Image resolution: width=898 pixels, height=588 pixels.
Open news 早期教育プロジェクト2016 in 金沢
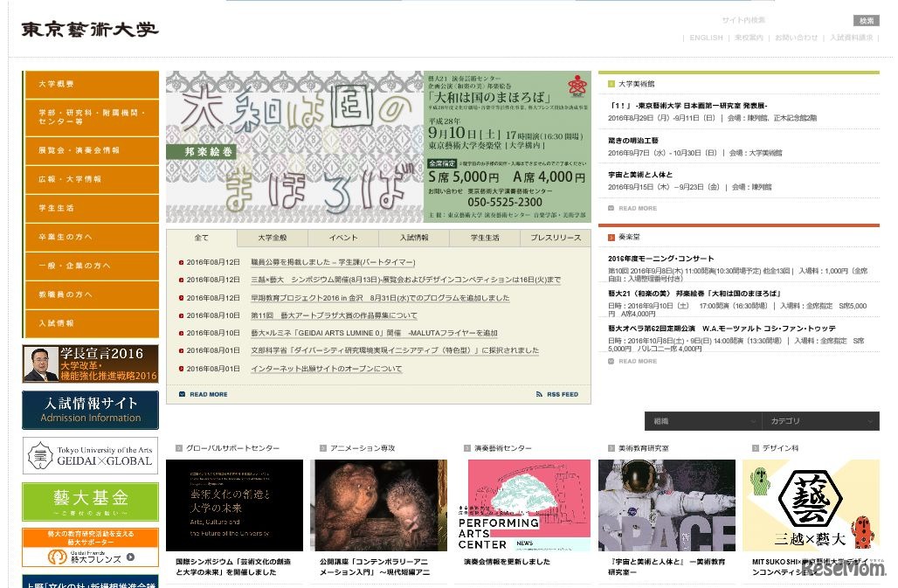[x=380, y=298]
